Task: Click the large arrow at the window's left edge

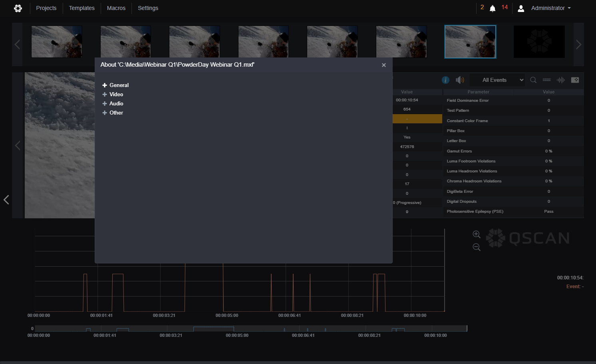Action: 6,200
